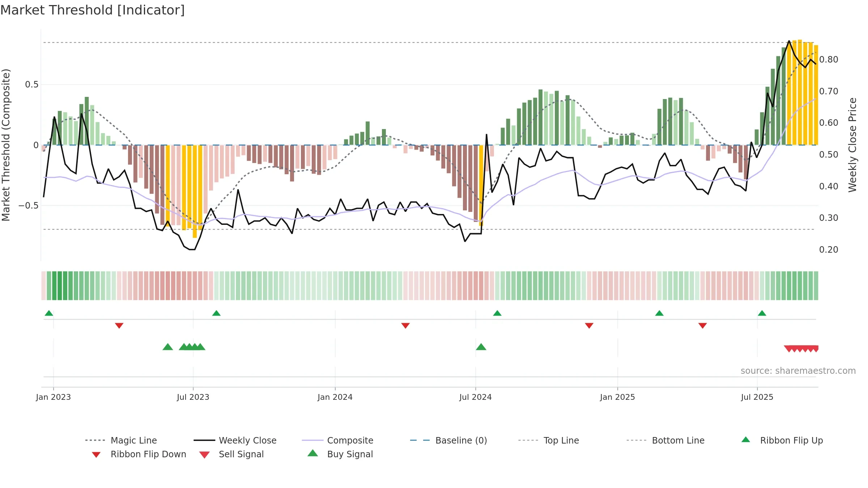This screenshot has width=868, height=488.
Task: Click ribbon flip up marker after Jul 2024
Action: coord(497,313)
